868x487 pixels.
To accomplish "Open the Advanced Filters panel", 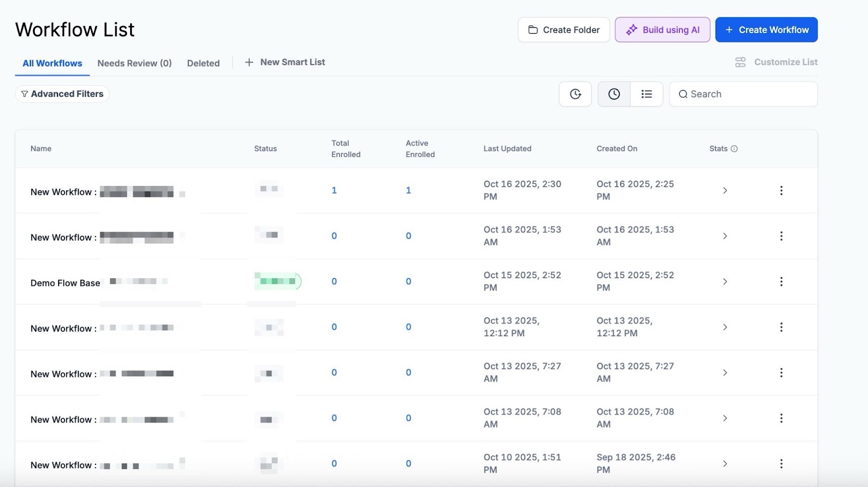I will click(62, 94).
